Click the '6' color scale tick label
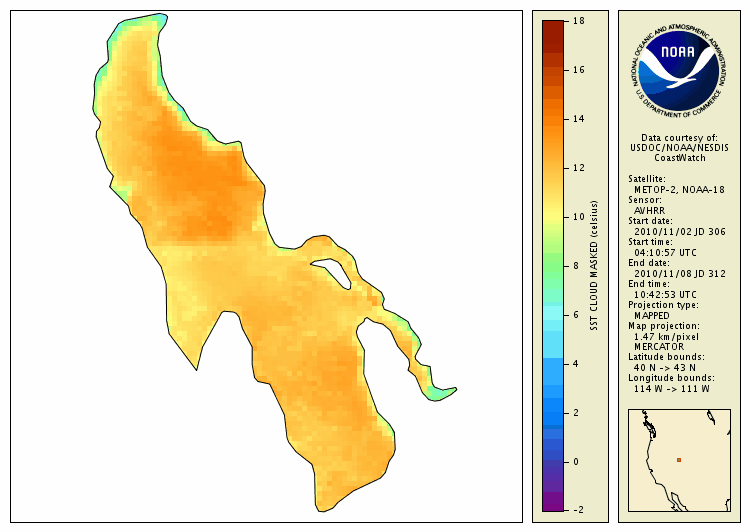 click(576, 315)
